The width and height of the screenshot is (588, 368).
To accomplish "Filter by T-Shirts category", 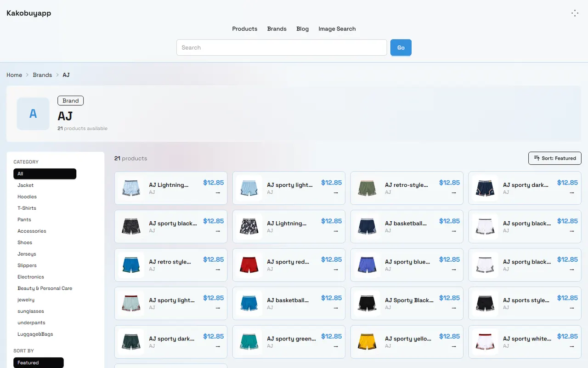I will (x=27, y=208).
